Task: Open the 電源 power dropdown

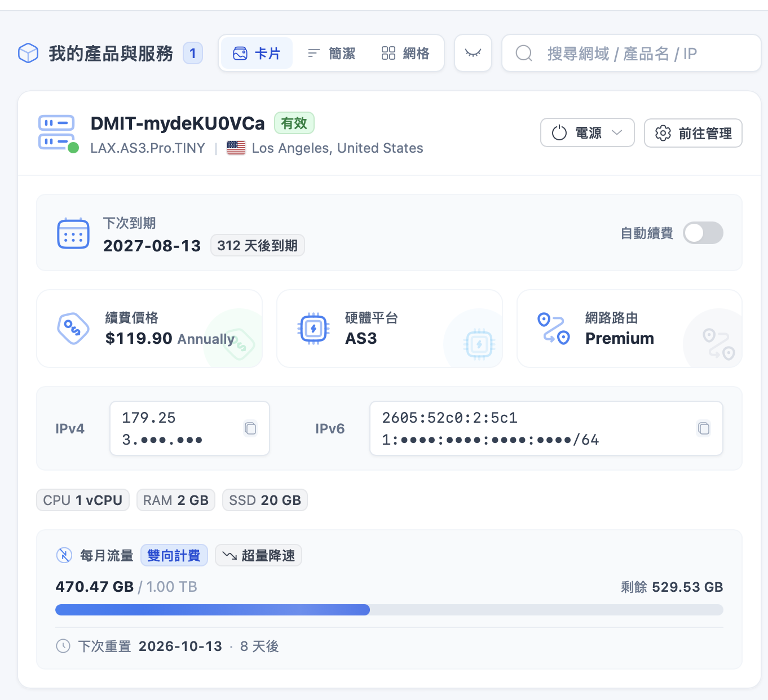Action: [587, 133]
